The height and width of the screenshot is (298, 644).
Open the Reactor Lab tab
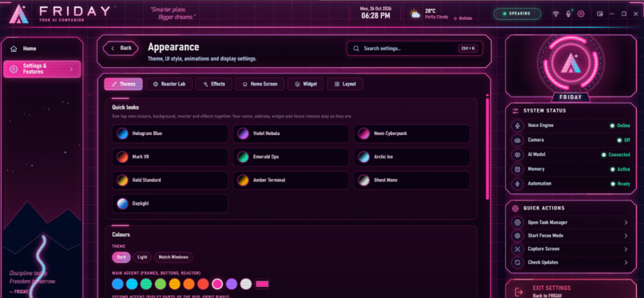pos(169,84)
